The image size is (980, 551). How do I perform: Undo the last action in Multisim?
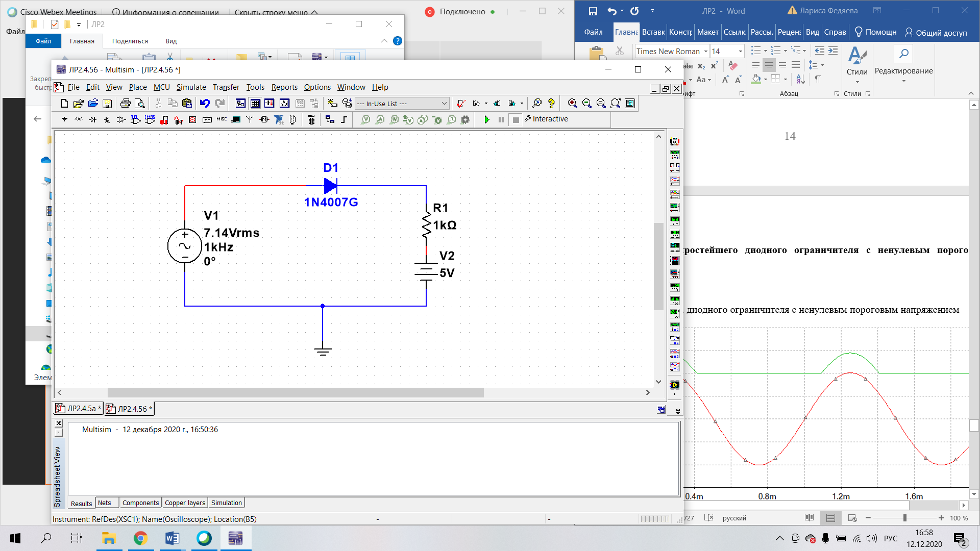click(x=205, y=104)
